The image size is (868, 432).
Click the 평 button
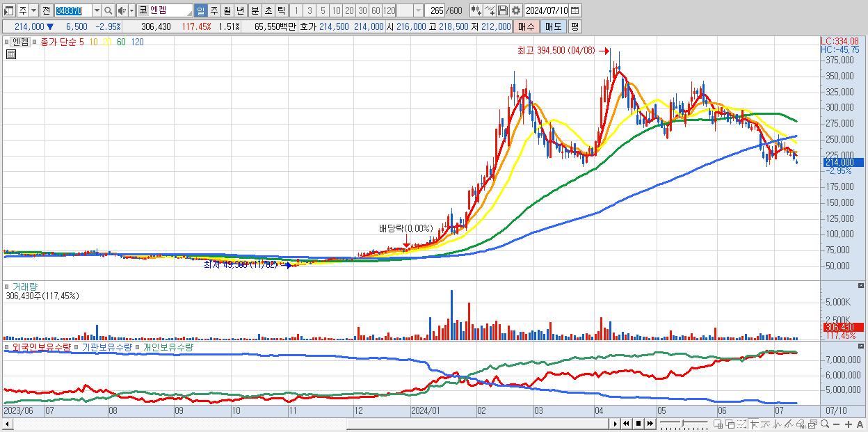pyautogui.click(x=574, y=26)
